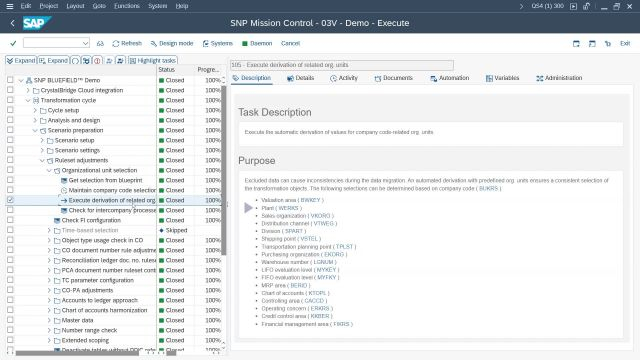Switch to the Documents tab
The height and width of the screenshot is (360, 640).
393,78
